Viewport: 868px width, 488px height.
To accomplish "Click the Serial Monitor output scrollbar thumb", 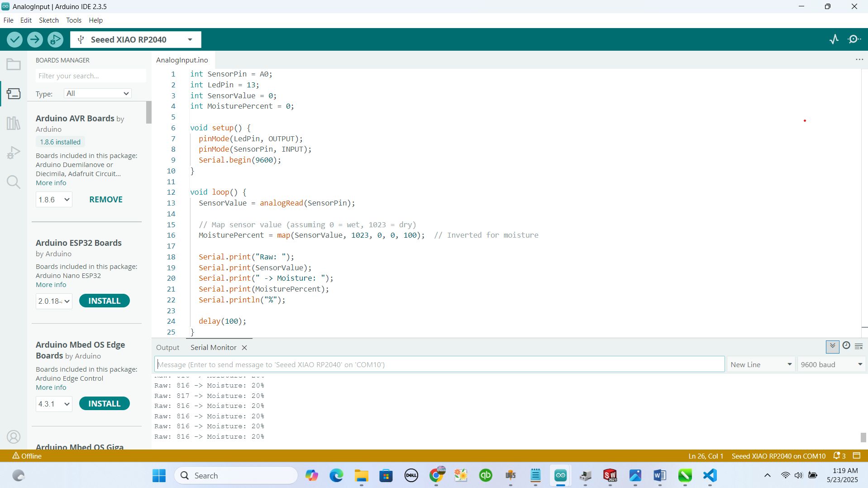I will 863,437.
